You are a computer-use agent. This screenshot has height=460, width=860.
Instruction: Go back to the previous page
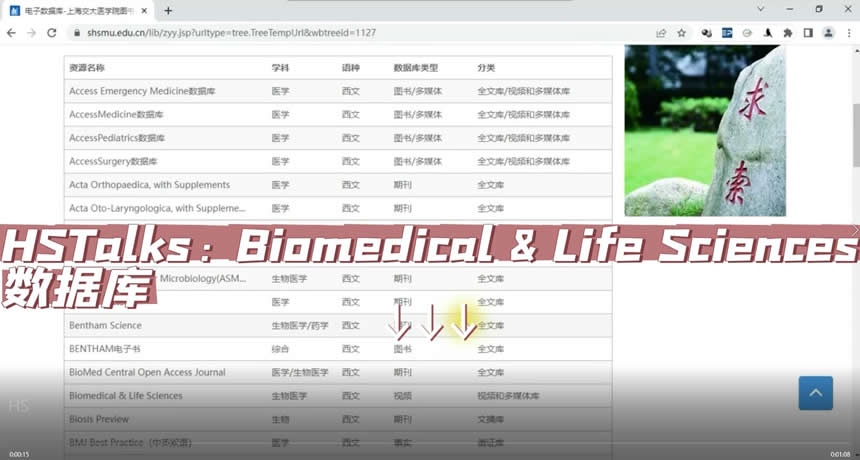[11, 33]
